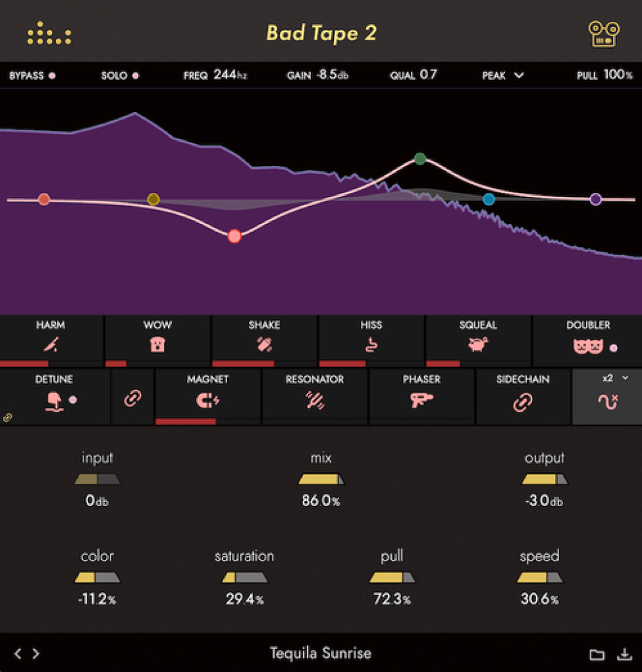Image resolution: width=642 pixels, height=672 pixels.
Task: Click the SIDECHAIN link icon
Action: [522, 402]
